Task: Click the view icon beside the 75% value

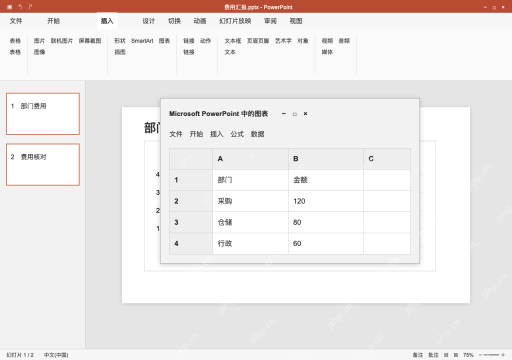Action: click(x=456, y=355)
